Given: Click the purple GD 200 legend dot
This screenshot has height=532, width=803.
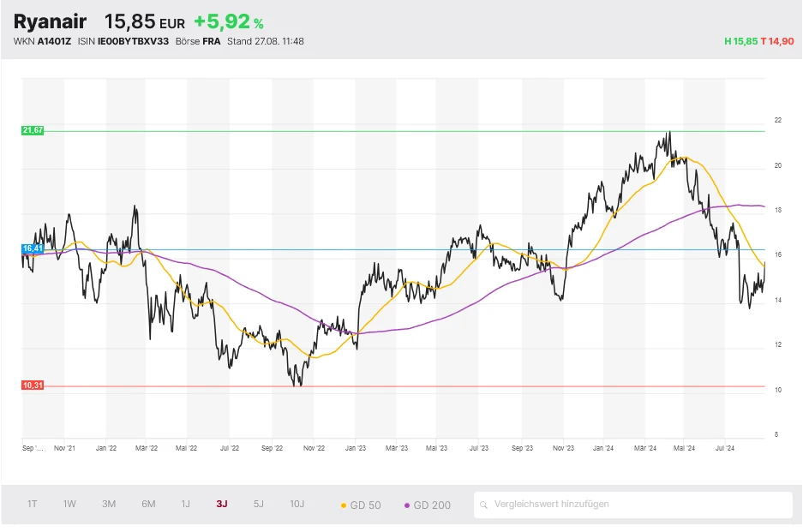Looking at the screenshot, I should click(x=406, y=505).
